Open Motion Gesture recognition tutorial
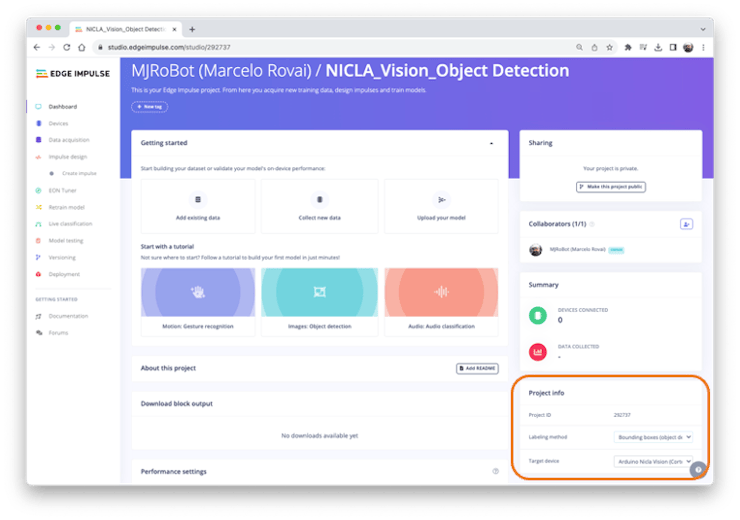 [x=198, y=302]
